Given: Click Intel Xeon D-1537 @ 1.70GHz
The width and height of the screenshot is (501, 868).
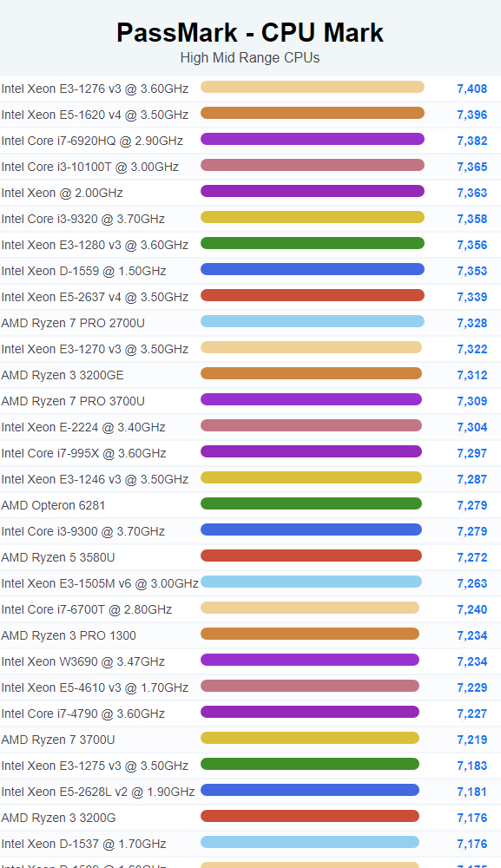Looking at the screenshot, I should (x=83, y=843).
